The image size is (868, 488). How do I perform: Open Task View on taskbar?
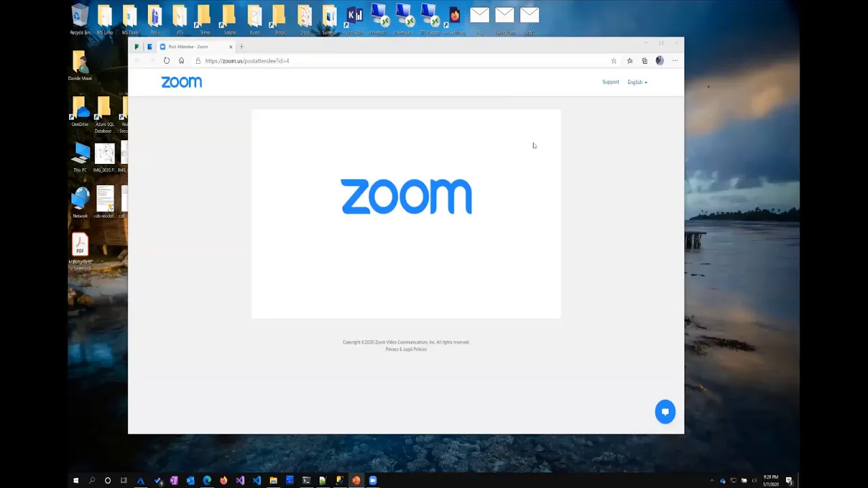pyautogui.click(x=123, y=481)
